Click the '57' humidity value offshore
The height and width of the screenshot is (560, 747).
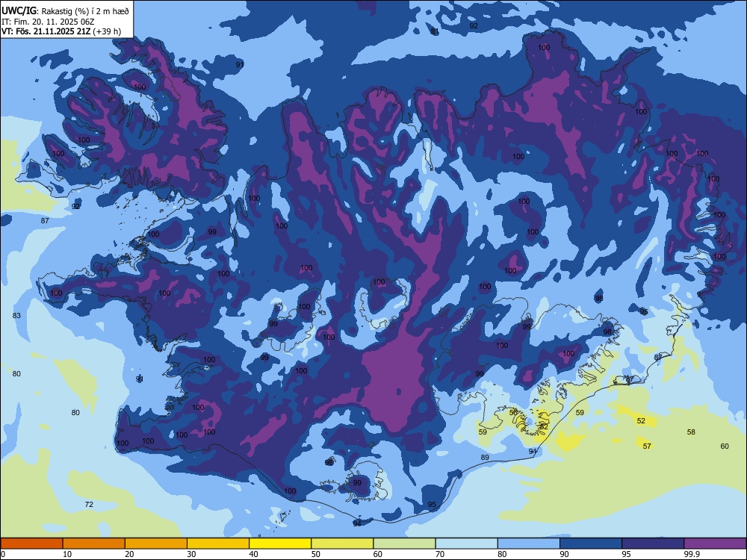647,446
